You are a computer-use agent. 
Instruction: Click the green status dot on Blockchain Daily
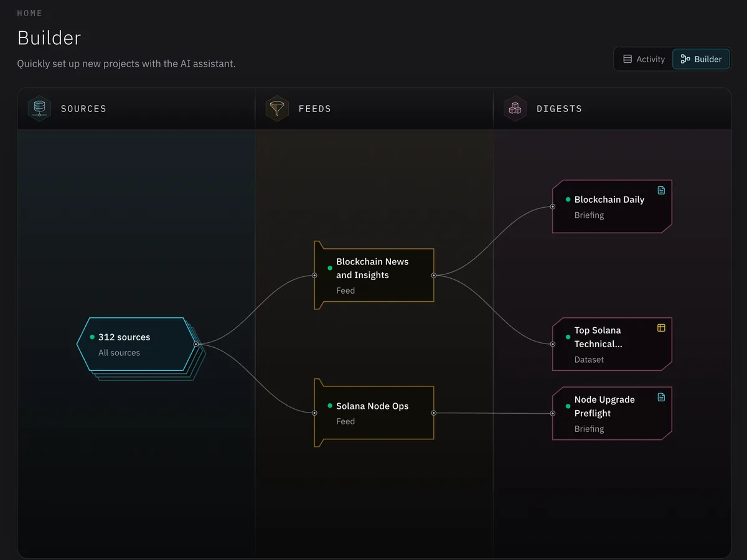[568, 200]
